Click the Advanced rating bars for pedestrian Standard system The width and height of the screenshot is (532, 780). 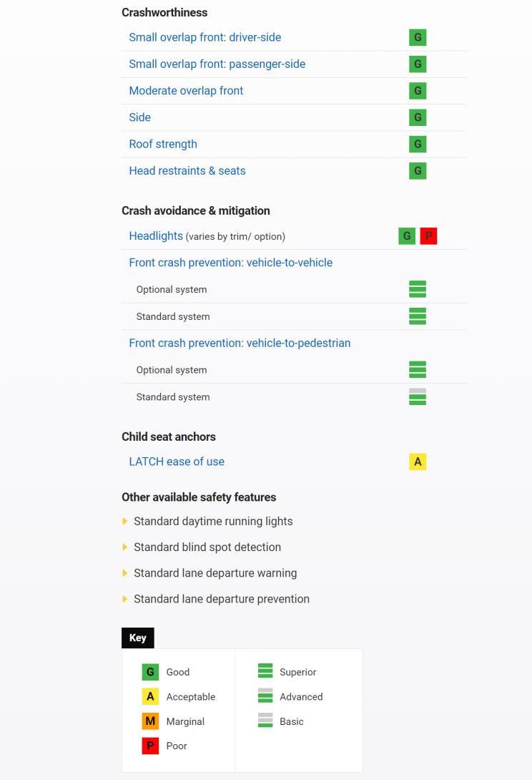point(418,397)
